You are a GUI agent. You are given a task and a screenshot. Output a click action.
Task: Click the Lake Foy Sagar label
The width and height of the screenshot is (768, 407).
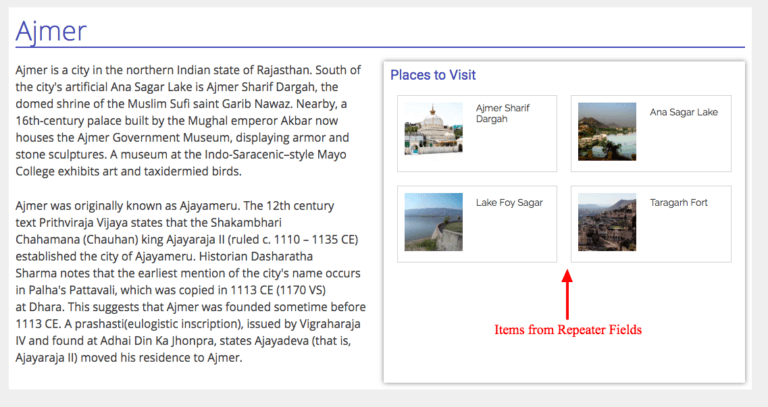click(x=509, y=203)
